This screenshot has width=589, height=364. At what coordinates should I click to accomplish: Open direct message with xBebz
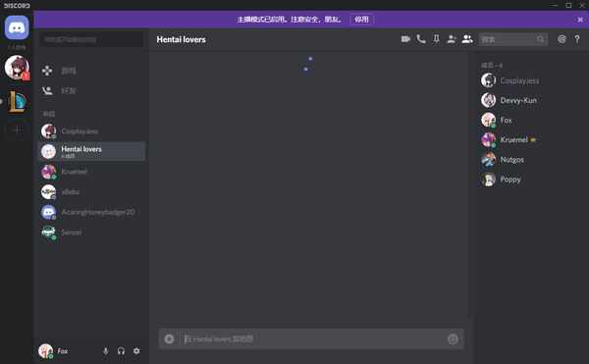[91, 192]
